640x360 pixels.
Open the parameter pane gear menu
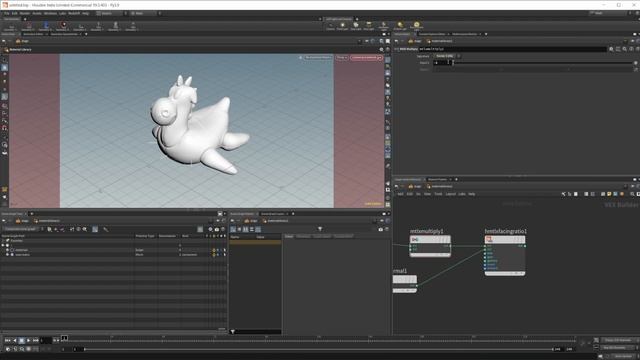click(611, 49)
